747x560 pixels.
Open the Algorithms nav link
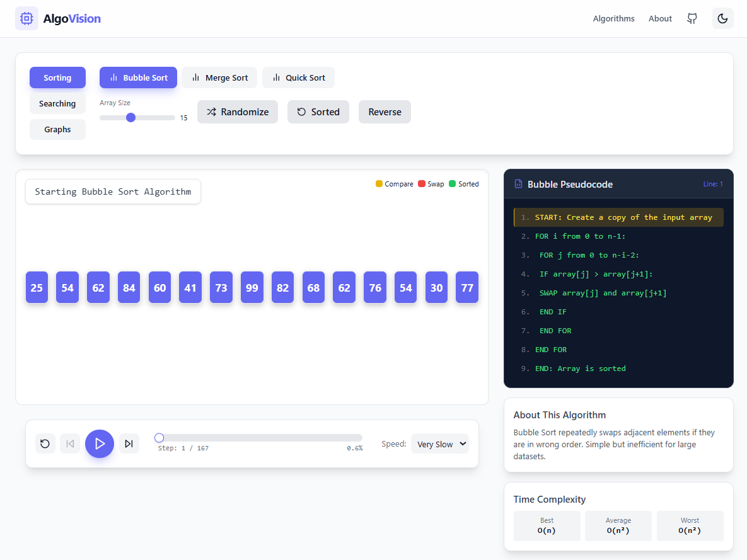pyautogui.click(x=613, y=18)
